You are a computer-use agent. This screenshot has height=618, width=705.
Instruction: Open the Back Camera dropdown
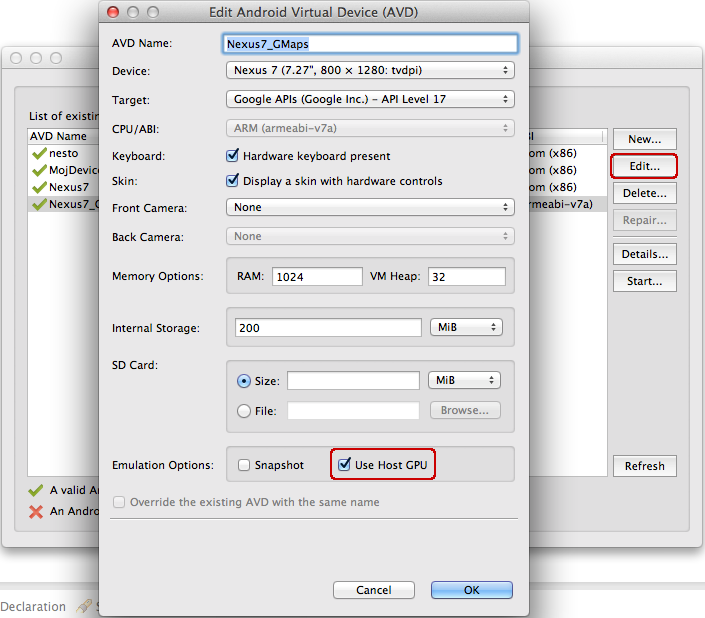click(370, 236)
